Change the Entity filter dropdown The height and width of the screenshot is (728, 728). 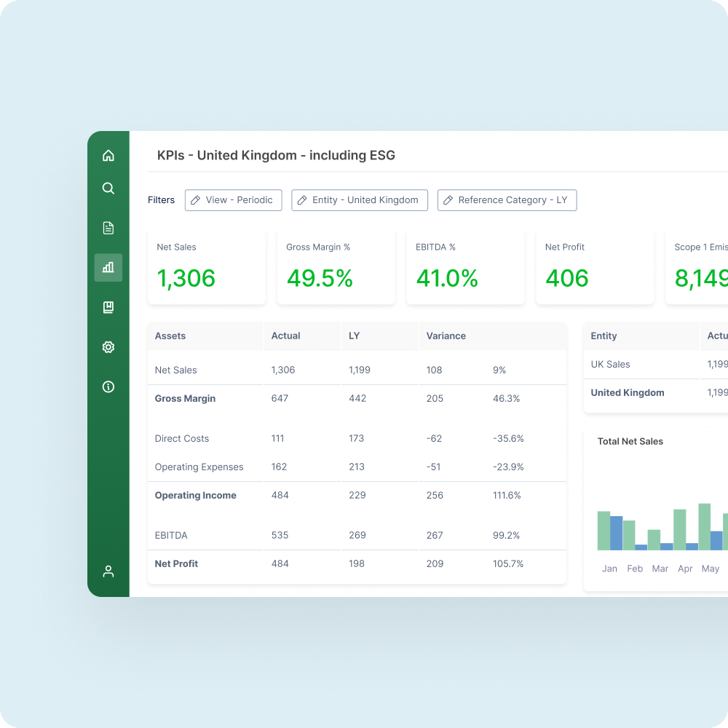[x=360, y=199]
